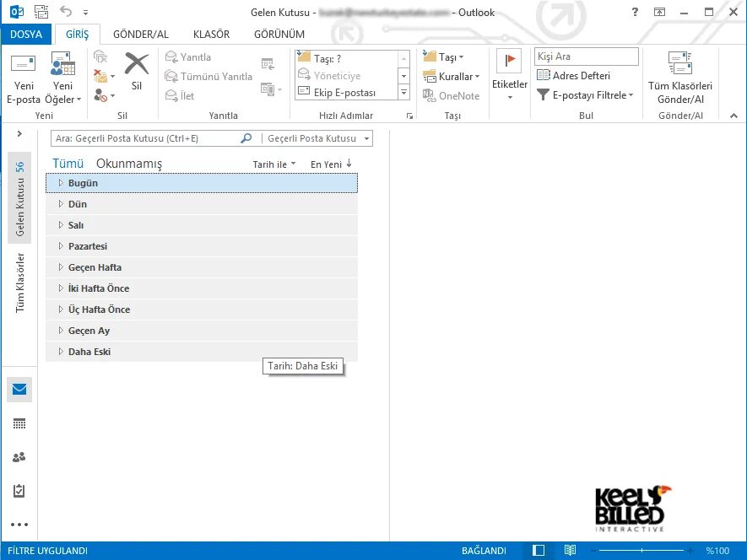Collapse the ribbon with the caret icon
Screen dimensions: 747x560
[x=733, y=116]
